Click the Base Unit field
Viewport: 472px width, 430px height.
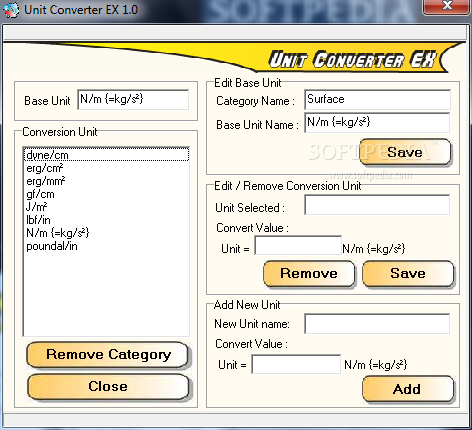coord(133,99)
